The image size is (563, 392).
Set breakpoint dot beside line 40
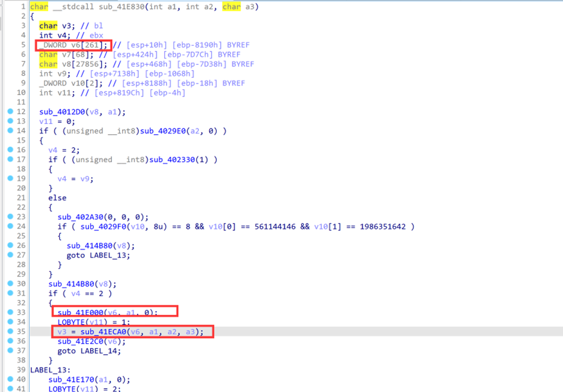10,380
